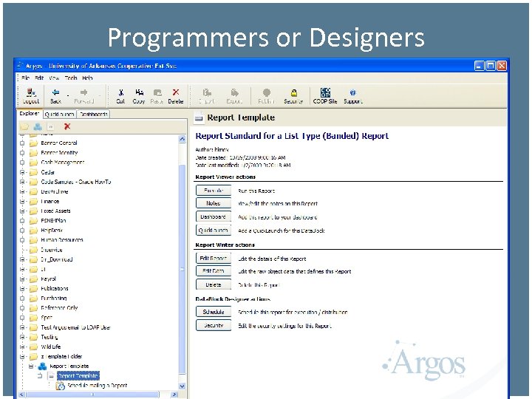Click the Payroll folder icon

coord(33,279)
